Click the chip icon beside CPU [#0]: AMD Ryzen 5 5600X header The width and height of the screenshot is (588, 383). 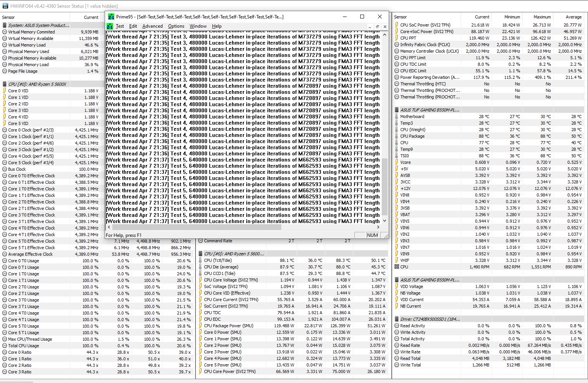pos(5,84)
